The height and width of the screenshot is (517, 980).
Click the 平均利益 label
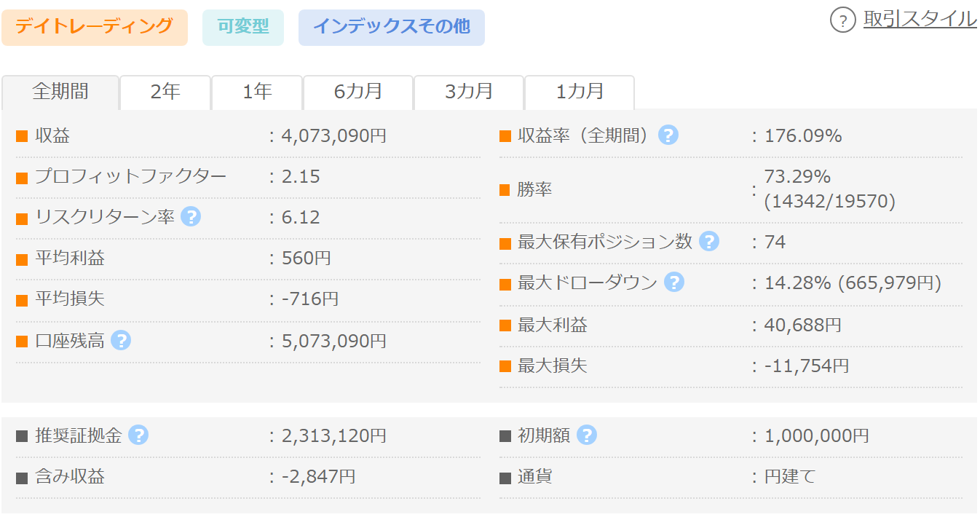(x=70, y=258)
